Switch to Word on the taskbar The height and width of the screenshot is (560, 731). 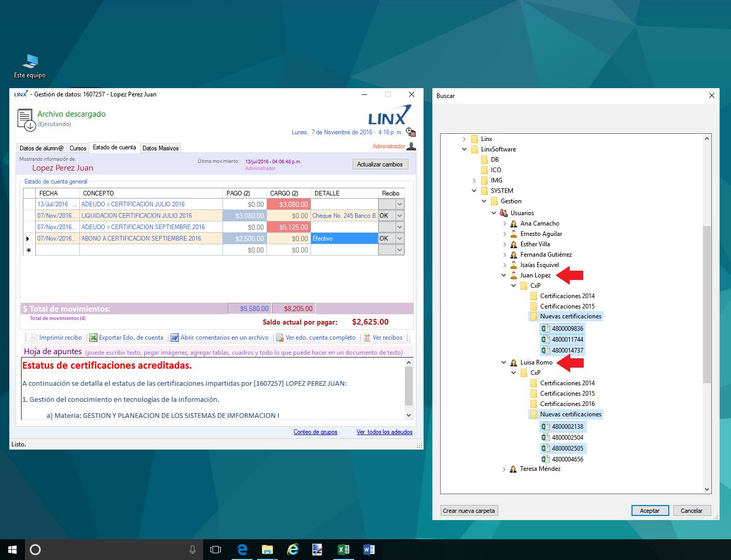[x=369, y=550]
